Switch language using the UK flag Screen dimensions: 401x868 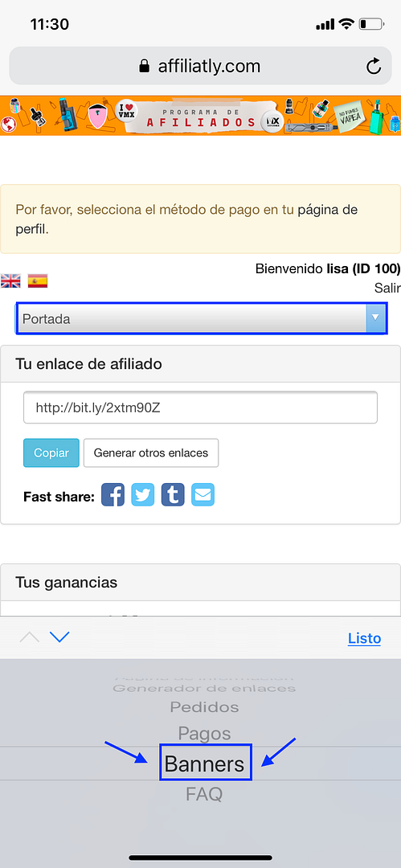click(10, 281)
